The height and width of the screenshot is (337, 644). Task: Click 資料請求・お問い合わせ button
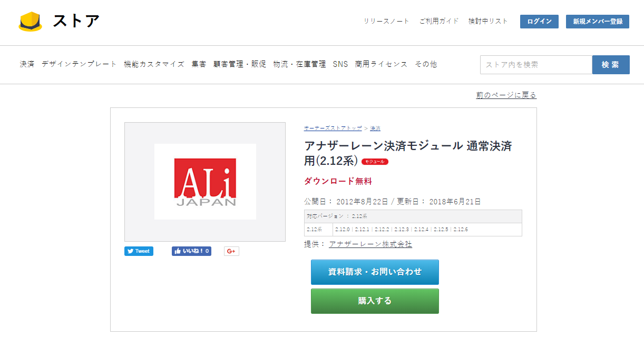click(375, 272)
